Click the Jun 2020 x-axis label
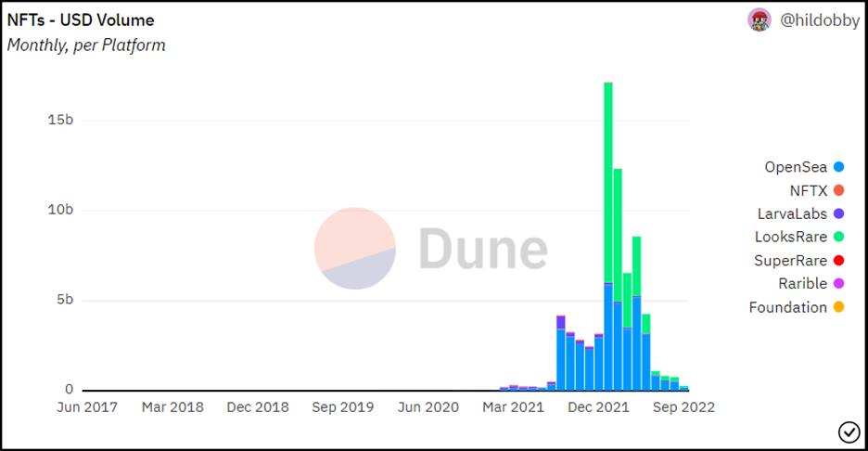868x451 pixels. tap(428, 407)
